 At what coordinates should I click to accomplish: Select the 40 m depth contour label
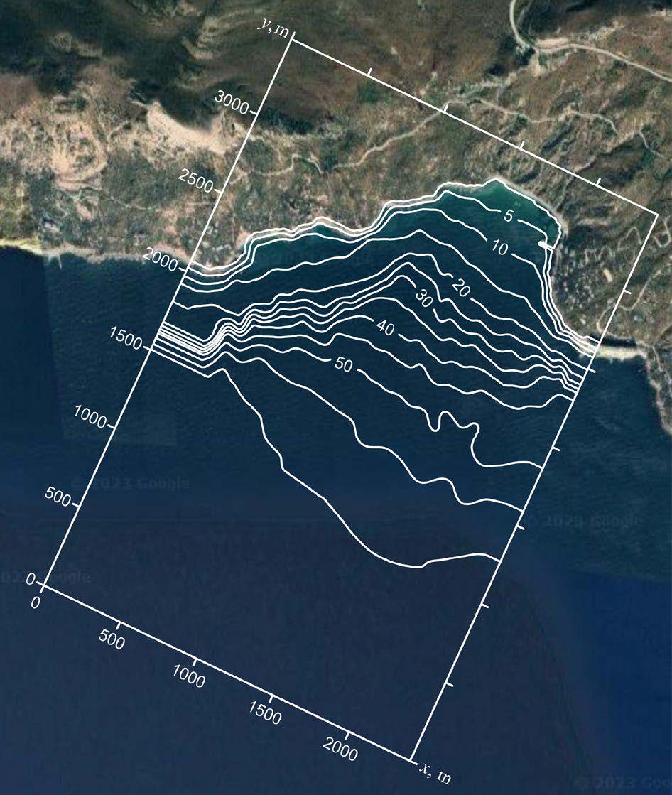(386, 330)
